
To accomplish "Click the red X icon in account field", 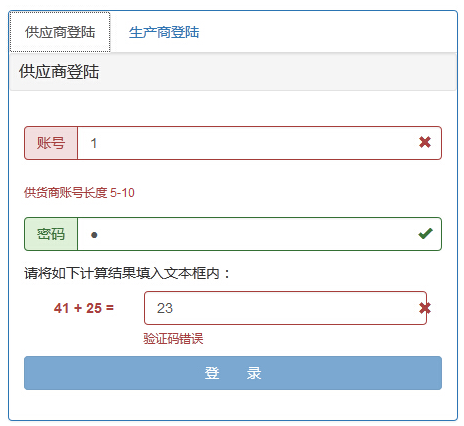I will click(x=425, y=142).
